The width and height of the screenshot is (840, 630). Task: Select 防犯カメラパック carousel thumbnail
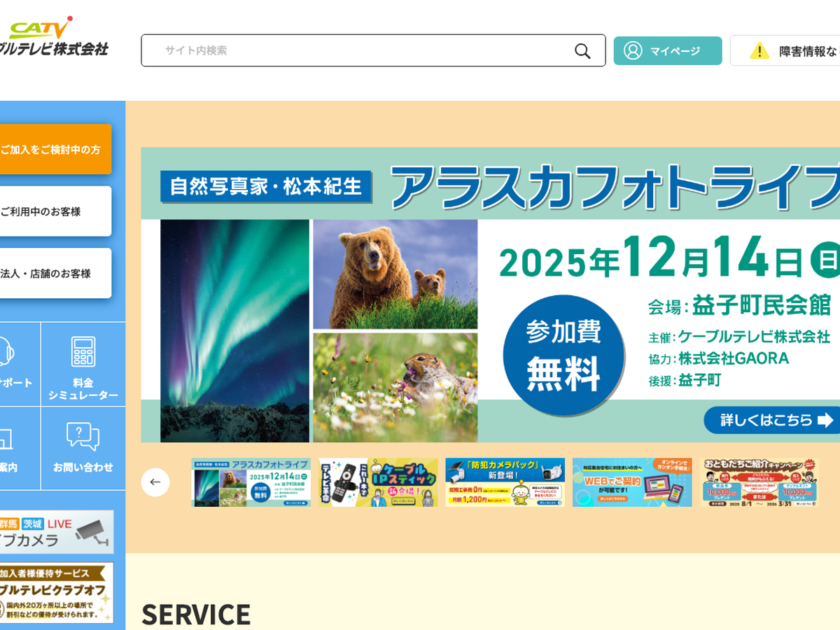tap(505, 482)
